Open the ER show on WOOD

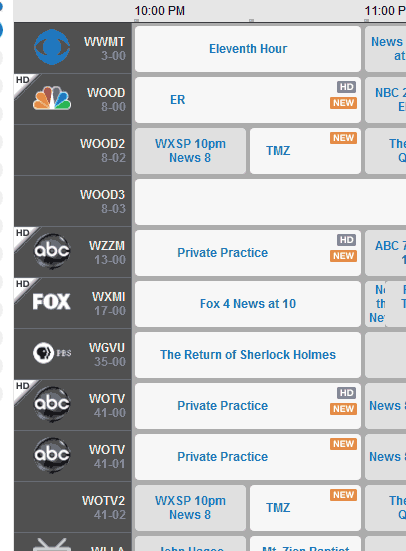(x=248, y=100)
